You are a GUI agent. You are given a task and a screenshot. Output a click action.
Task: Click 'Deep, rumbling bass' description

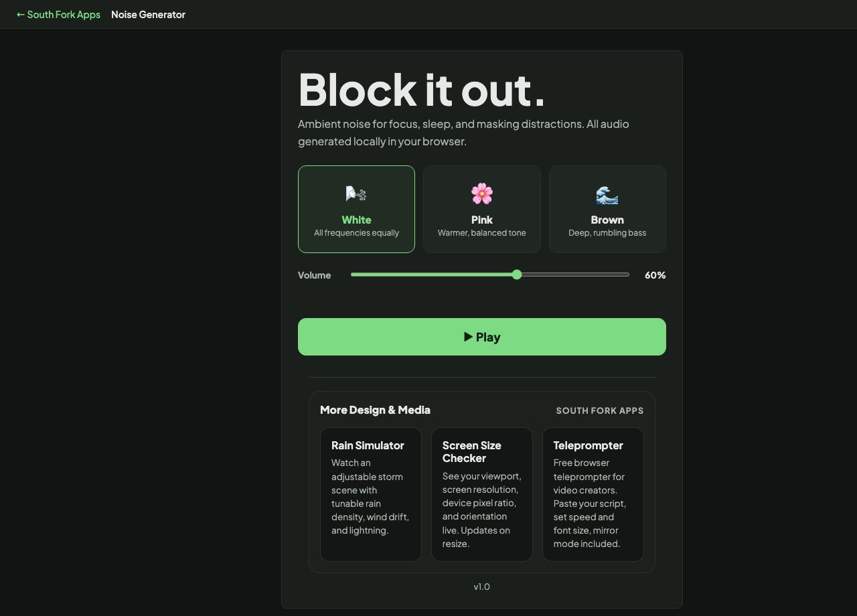tap(607, 233)
